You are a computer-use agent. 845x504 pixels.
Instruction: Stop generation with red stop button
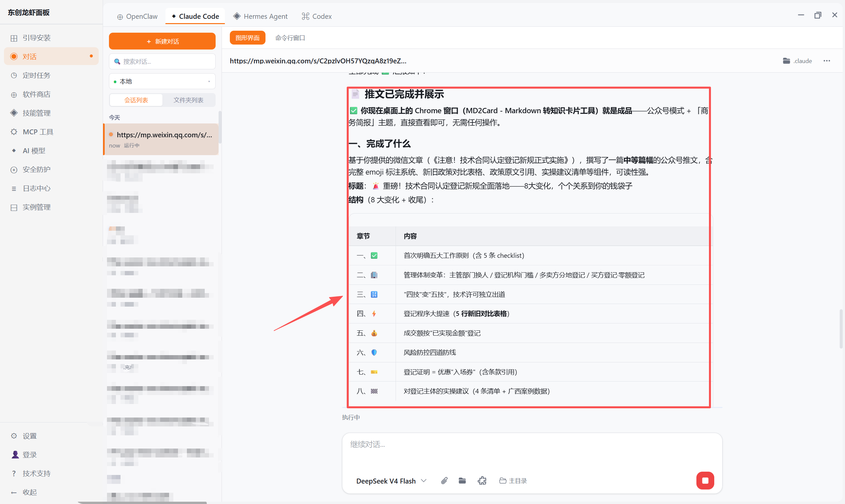click(x=705, y=481)
